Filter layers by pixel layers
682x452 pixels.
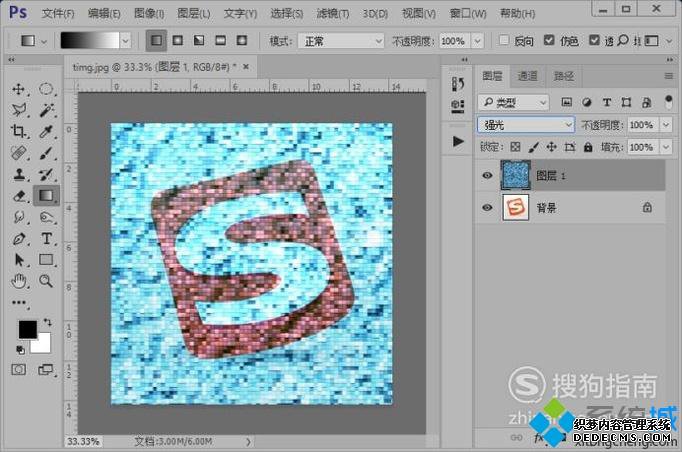(566, 102)
